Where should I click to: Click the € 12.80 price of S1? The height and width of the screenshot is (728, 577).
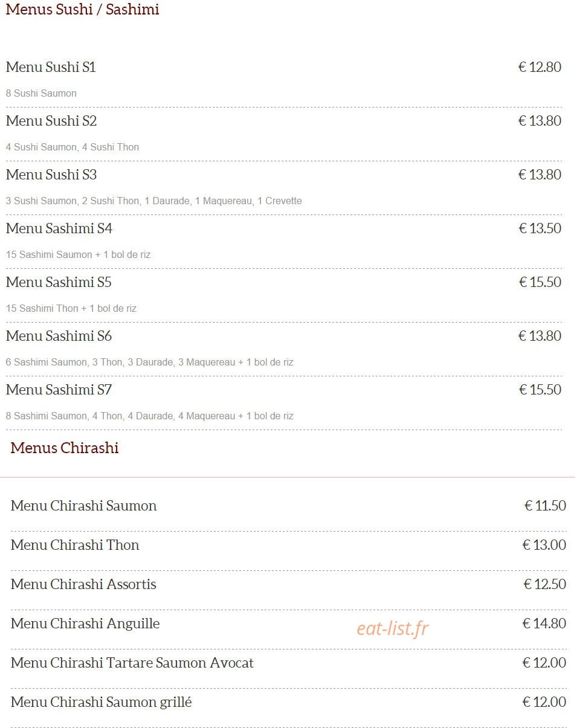[x=540, y=67]
